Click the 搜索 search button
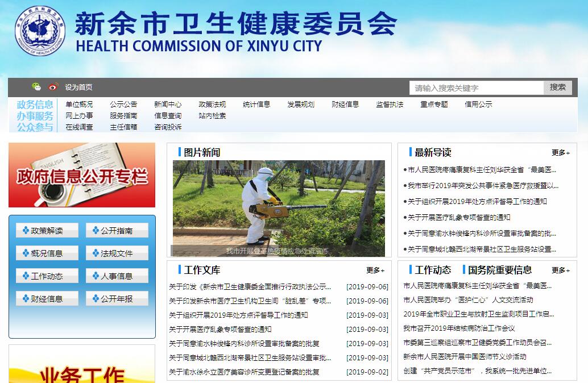 pos(558,88)
